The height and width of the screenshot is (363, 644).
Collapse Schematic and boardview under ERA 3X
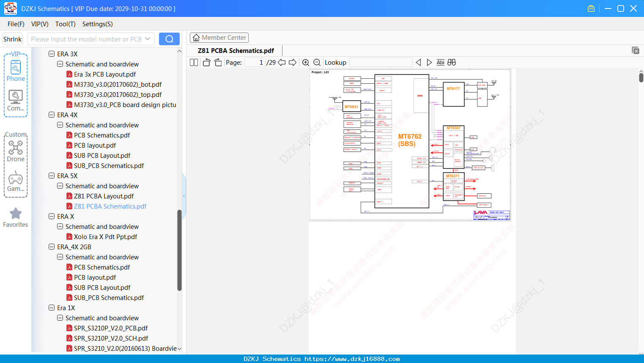(x=60, y=64)
